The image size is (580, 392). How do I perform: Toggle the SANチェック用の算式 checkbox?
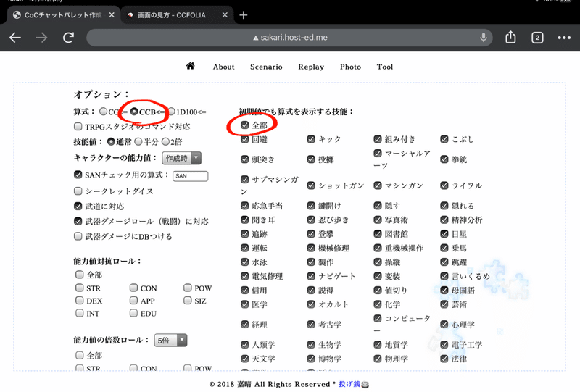(78, 175)
